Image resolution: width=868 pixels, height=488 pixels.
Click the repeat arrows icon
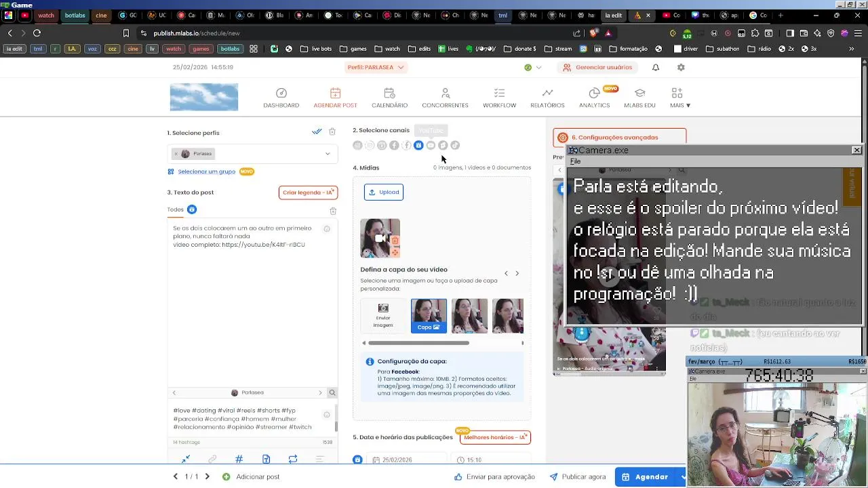(293, 459)
